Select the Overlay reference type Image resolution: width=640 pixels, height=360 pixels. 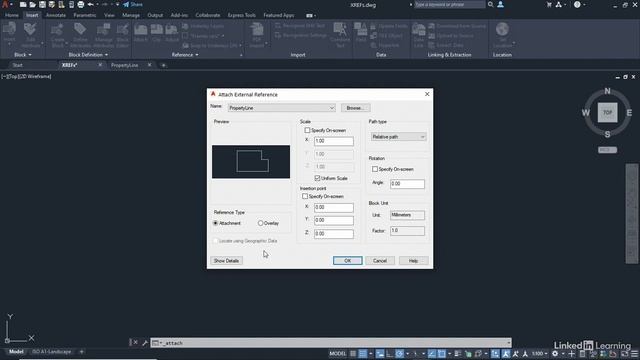pos(260,223)
